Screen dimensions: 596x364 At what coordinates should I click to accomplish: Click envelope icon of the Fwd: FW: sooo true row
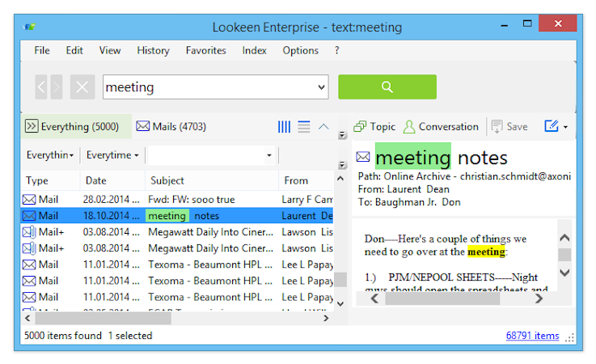[29, 200]
